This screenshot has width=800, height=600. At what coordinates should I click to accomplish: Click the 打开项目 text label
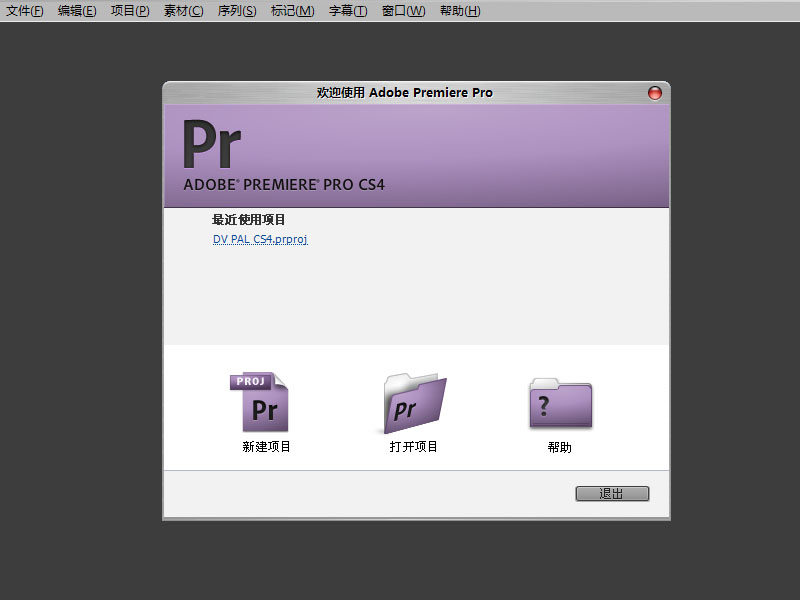point(413,447)
